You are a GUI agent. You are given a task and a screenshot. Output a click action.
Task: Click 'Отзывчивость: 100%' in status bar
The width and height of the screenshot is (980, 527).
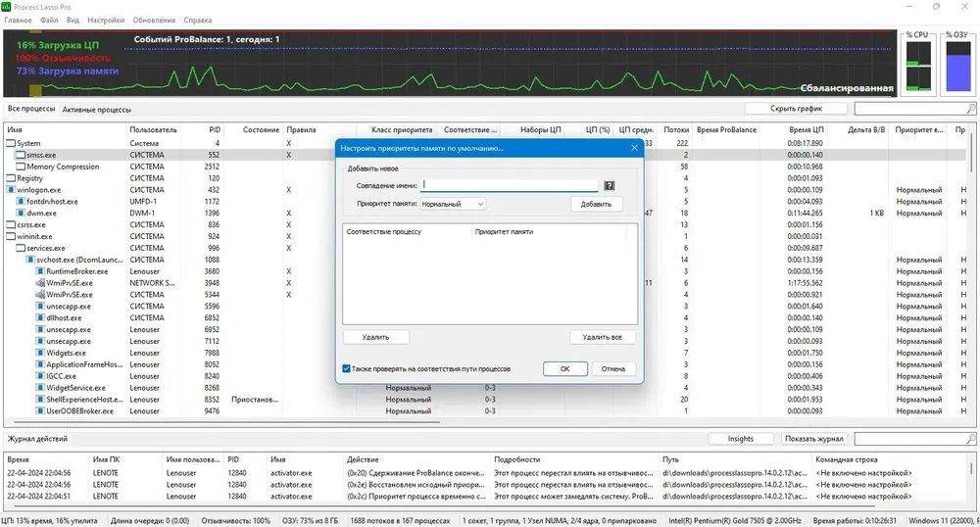coord(235,521)
